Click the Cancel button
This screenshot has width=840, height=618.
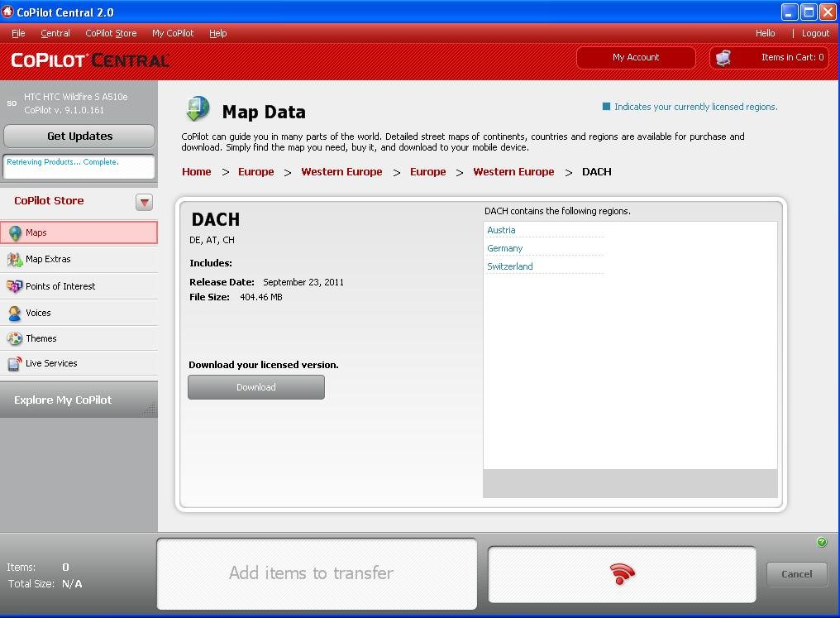pos(797,574)
